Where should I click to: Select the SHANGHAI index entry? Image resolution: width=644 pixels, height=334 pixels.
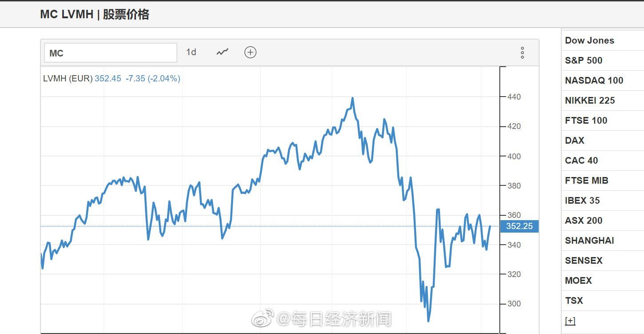pos(589,241)
